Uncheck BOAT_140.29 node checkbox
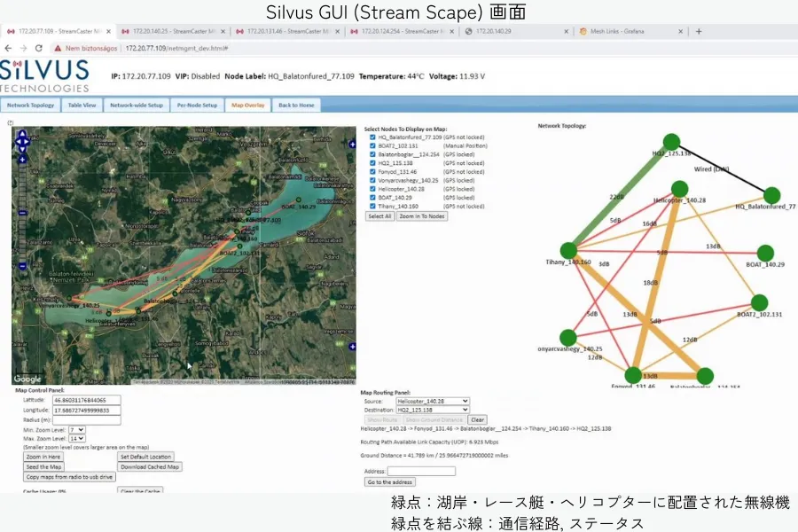 (x=372, y=198)
